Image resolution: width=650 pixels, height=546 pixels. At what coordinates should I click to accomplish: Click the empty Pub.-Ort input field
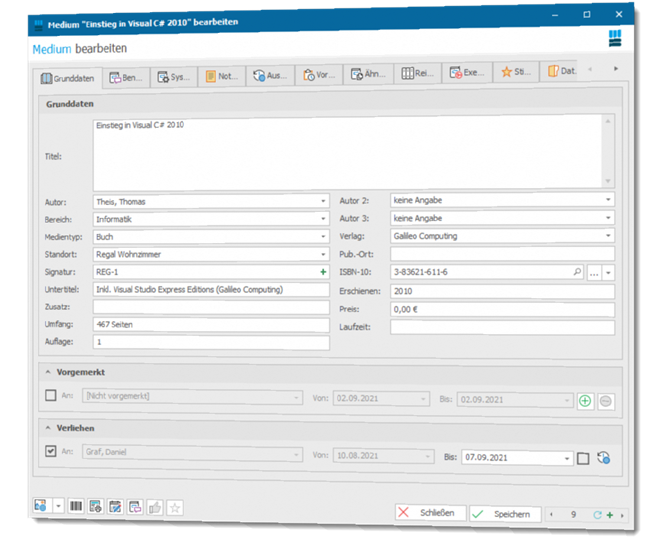click(x=502, y=254)
